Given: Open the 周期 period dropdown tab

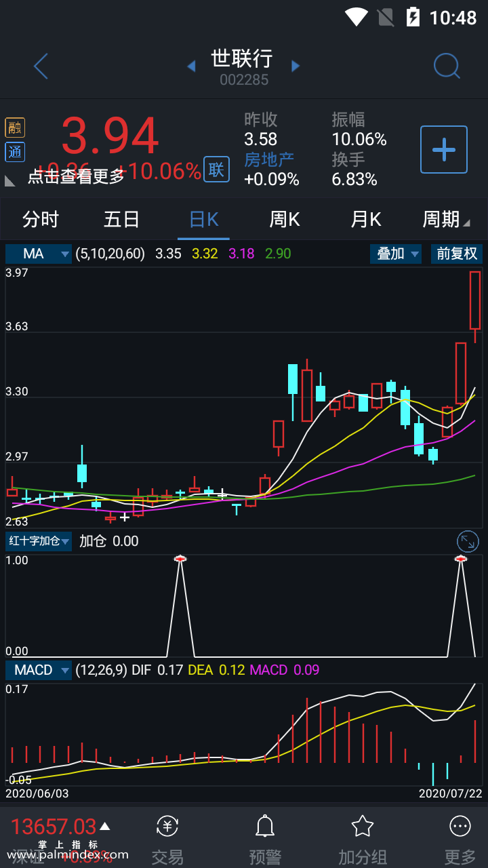Looking at the screenshot, I should (446, 219).
